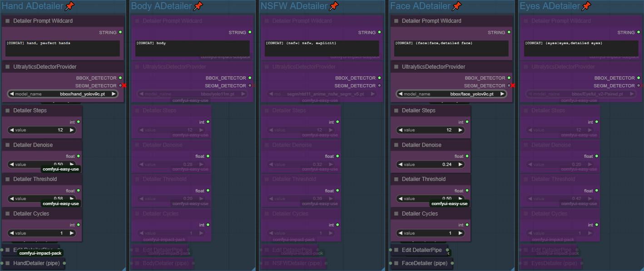This screenshot has height=271, width=644.
Task: Decrease Face Detailer Denoise value 0.24
Action: (x=401, y=165)
